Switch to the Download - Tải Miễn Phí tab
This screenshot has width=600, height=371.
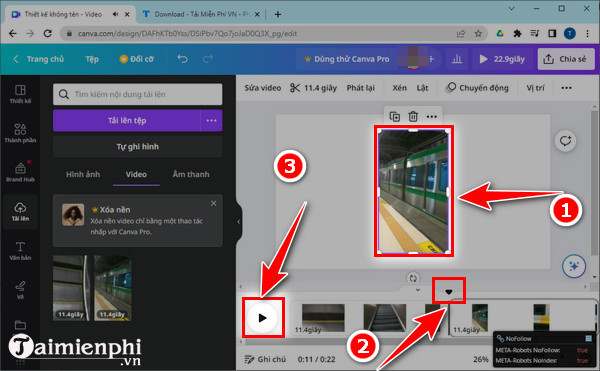pyautogui.click(x=201, y=14)
